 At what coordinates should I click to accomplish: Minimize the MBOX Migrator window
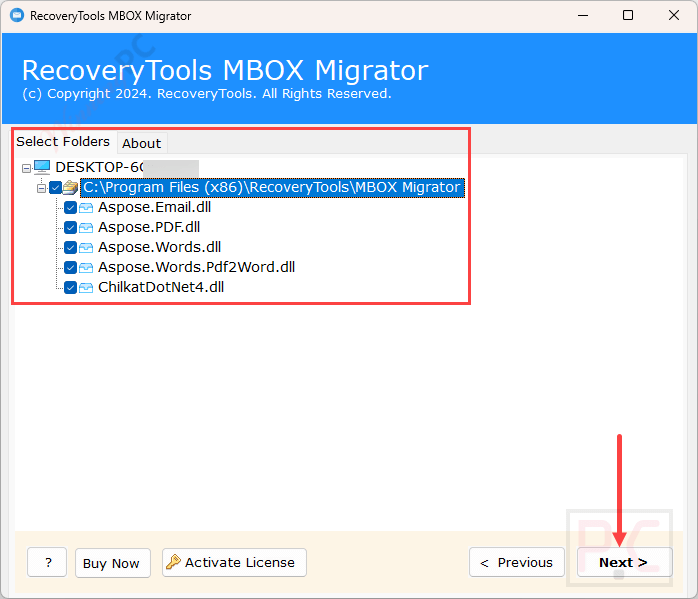[x=583, y=16]
